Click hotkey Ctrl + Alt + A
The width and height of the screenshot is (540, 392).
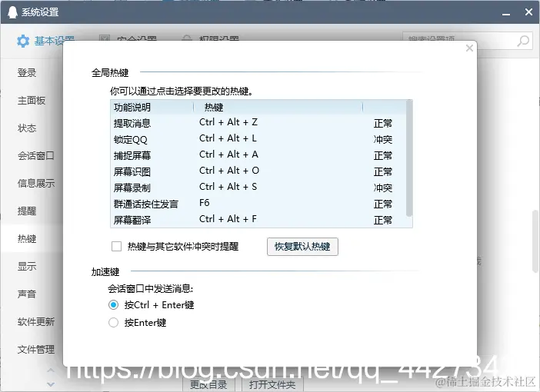click(228, 154)
